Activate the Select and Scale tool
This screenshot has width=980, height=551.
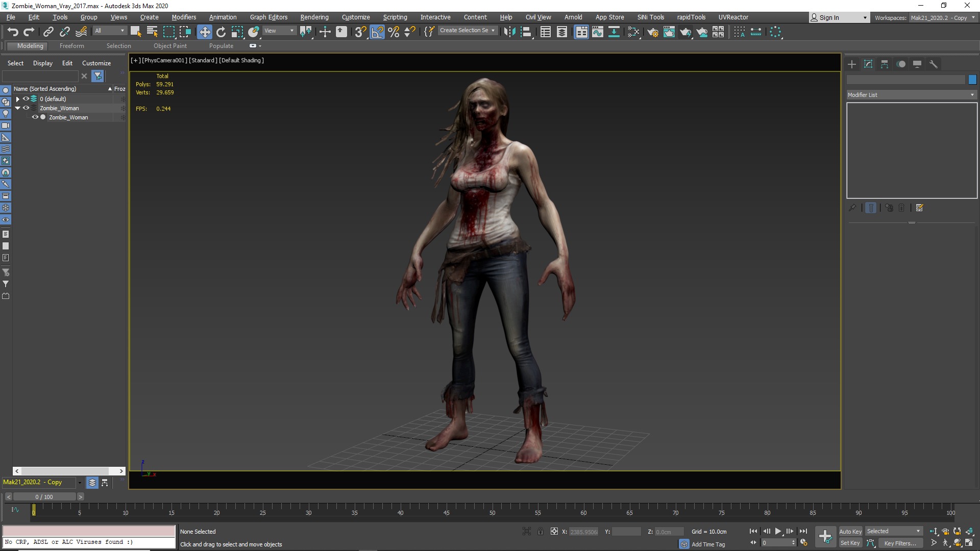point(237,32)
